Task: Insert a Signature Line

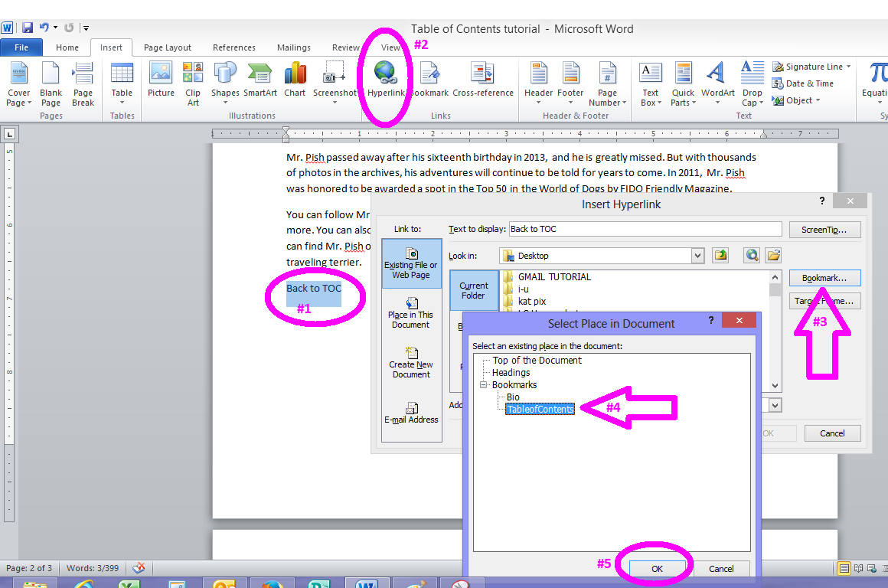Action: click(x=811, y=67)
